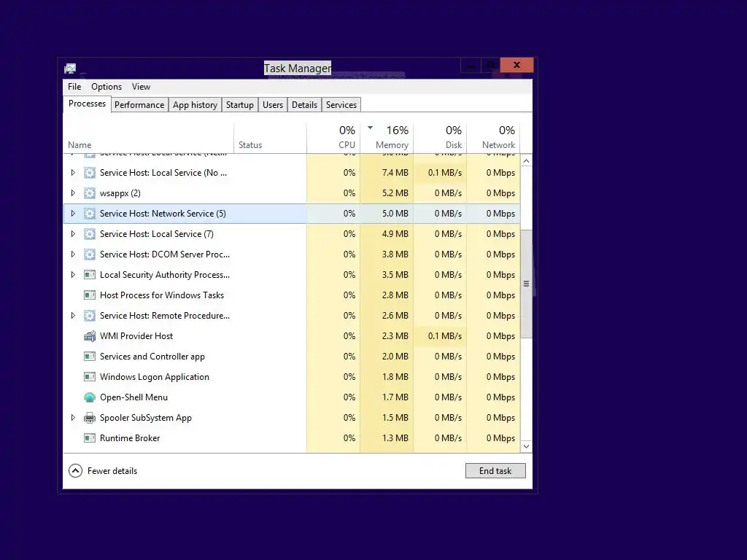Click the Spooler SubSystem App printer icon

tap(90, 418)
